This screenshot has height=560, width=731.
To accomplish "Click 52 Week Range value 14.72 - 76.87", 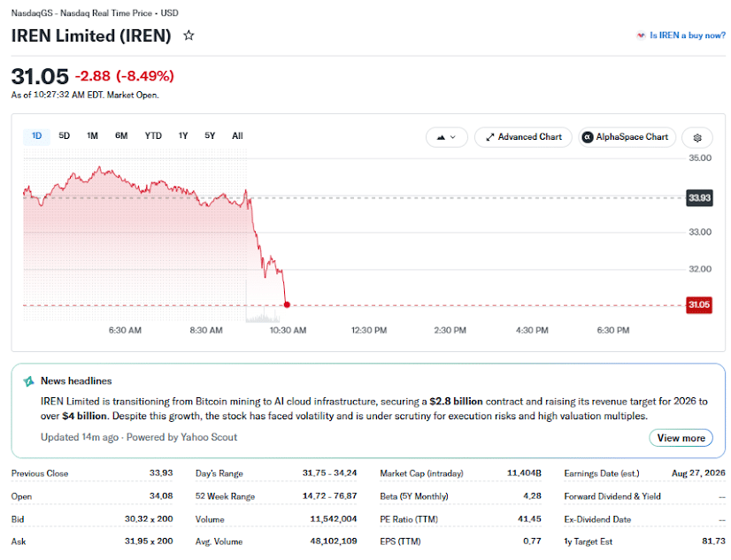I will tap(329, 496).
